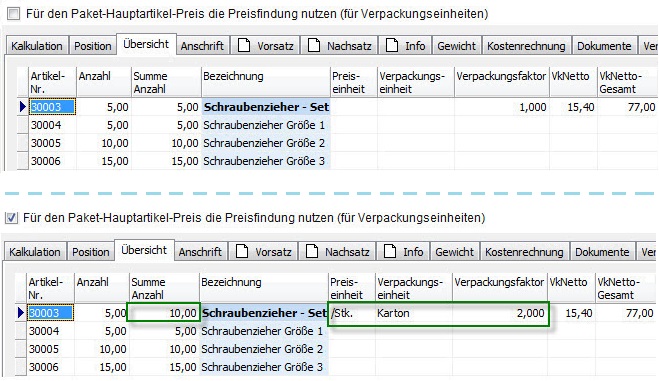Viewport: 659px width, 381px height.
Task: Open Position tab in upper panel
Action: coord(92,46)
